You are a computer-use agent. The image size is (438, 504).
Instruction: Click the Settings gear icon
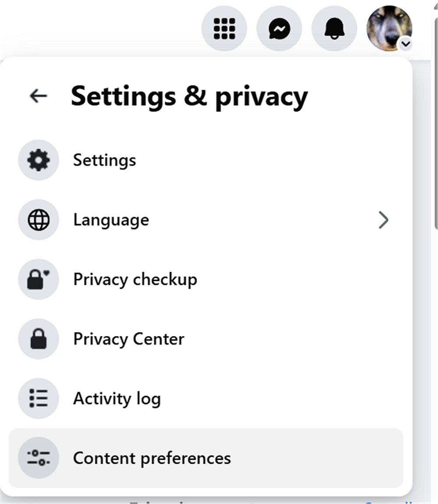(x=39, y=160)
